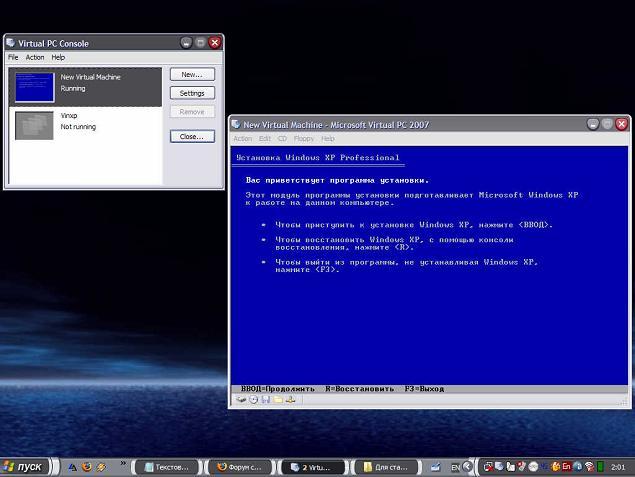Click the first quick launch triangle icon
The width and height of the screenshot is (635, 477).
72,467
